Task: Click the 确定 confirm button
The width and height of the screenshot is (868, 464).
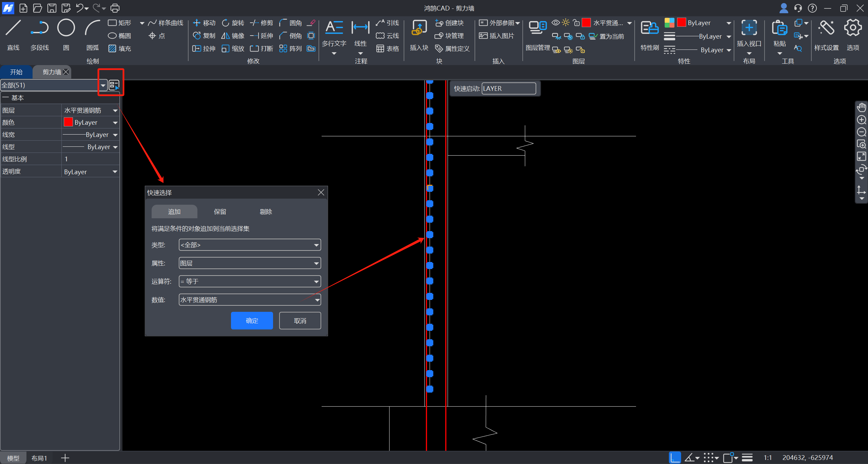Action: (252, 321)
